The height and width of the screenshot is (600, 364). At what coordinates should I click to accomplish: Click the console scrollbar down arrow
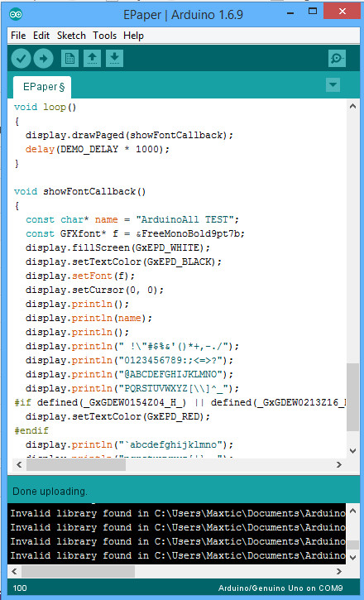pos(353,557)
